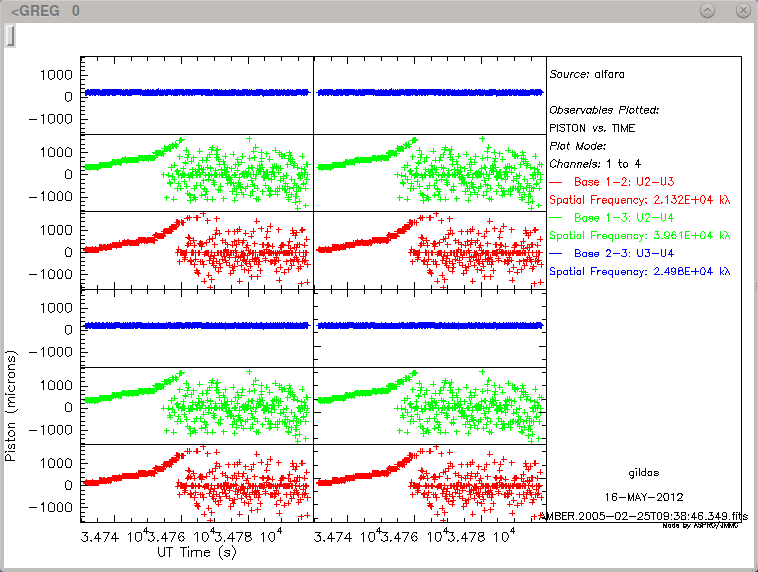Click the blue 'Base 2-3: U3-U4' legend entry
This screenshot has height=572, width=758.
pyautogui.click(x=628, y=253)
